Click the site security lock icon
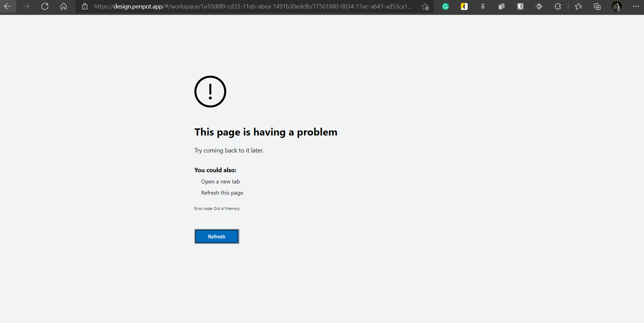The height and width of the screenshot is (323, 644). pyautogui.click(x=85, y=6)
